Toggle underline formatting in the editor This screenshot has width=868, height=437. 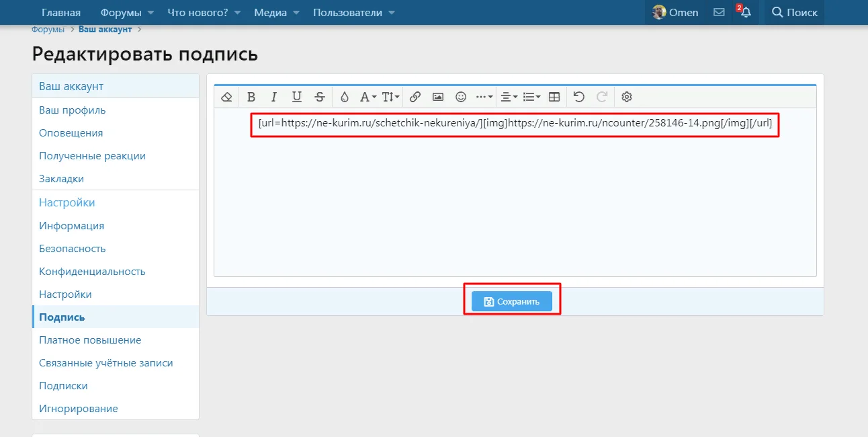tap(297, 97)
